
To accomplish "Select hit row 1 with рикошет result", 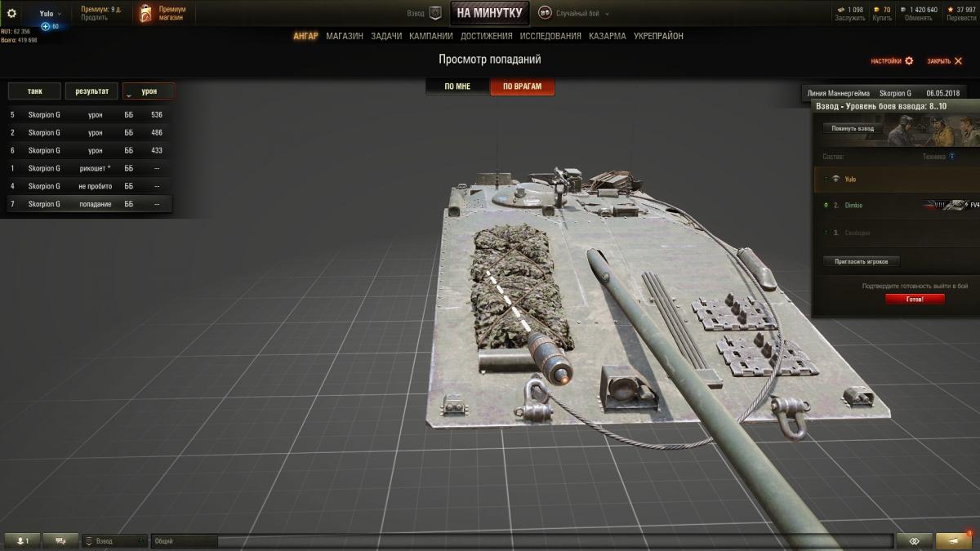I will [89, 168].
